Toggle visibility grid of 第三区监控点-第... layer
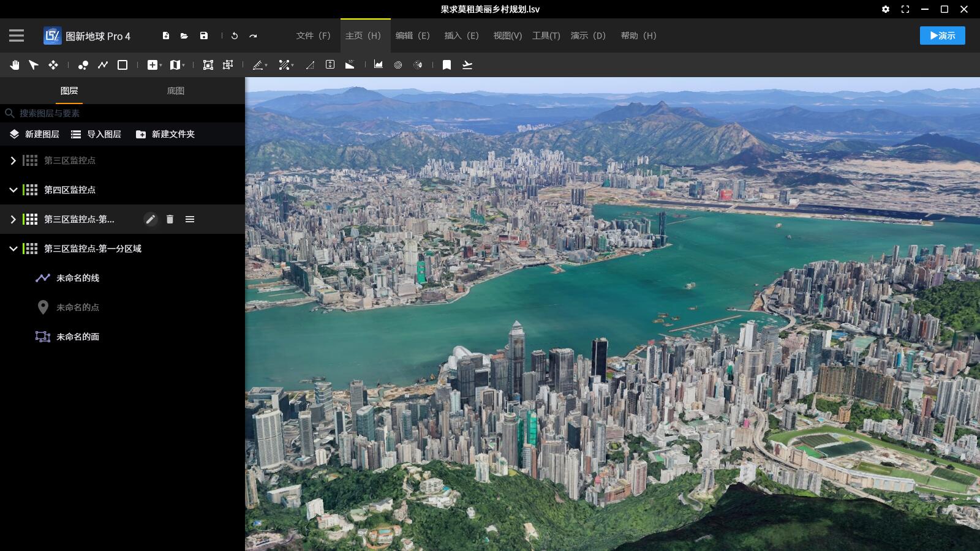 (30, 219)
